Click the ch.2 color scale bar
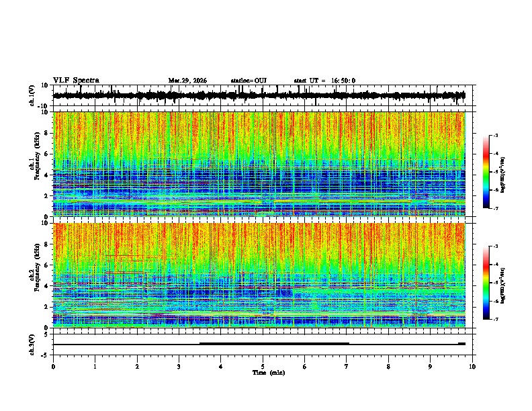The image size is (532, 411). coord(486,283)
